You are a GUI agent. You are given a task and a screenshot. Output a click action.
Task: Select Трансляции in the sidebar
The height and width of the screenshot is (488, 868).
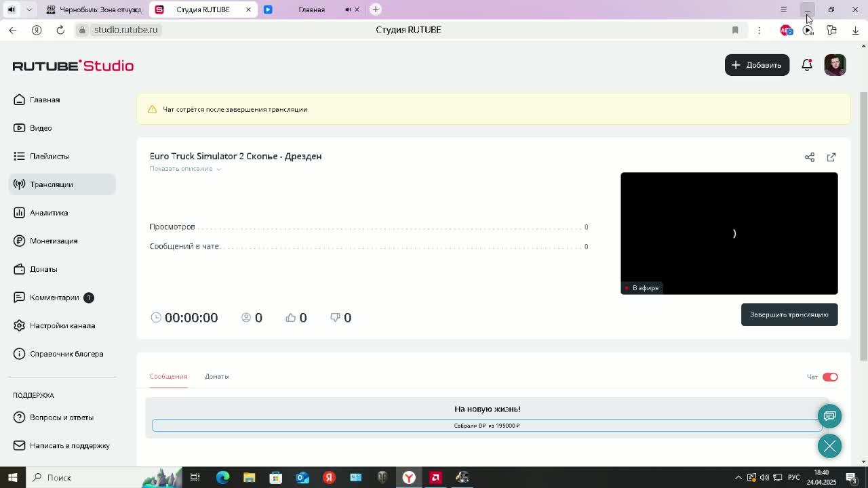pos(62,184)
